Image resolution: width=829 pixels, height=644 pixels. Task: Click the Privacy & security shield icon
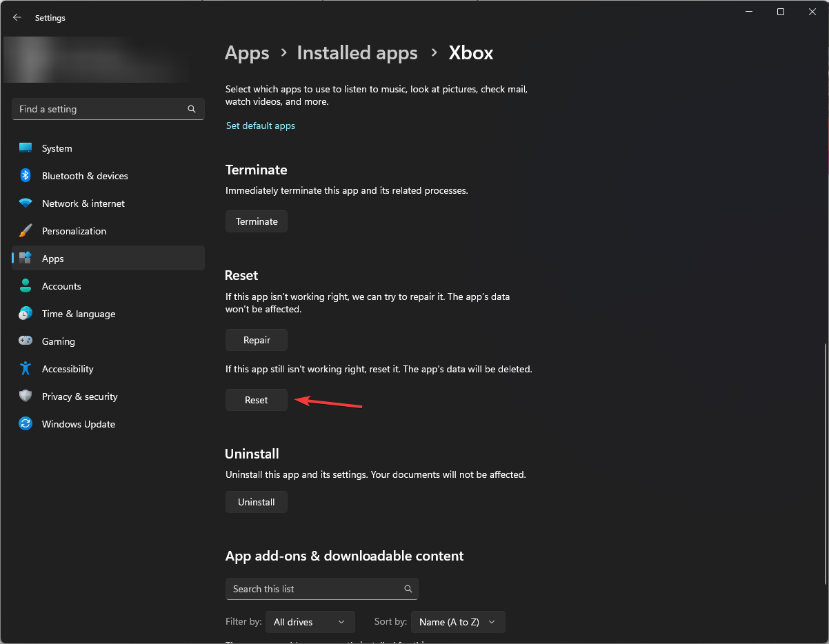(26, 396)
